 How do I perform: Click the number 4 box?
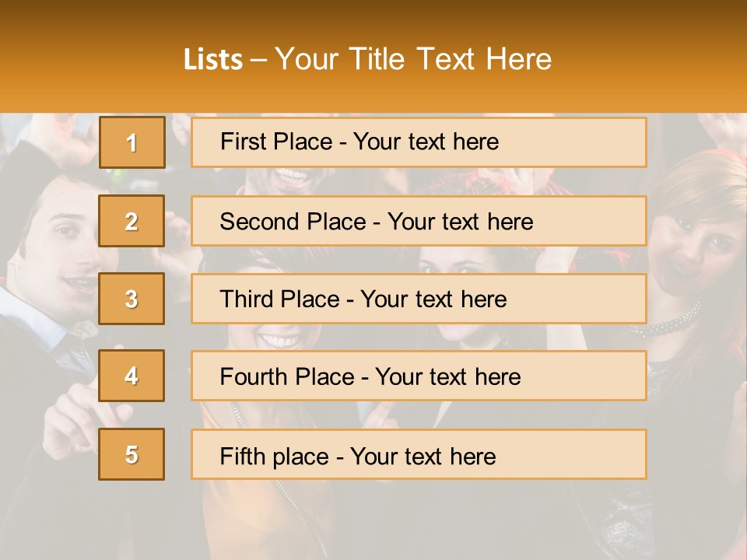coord(132,376)
